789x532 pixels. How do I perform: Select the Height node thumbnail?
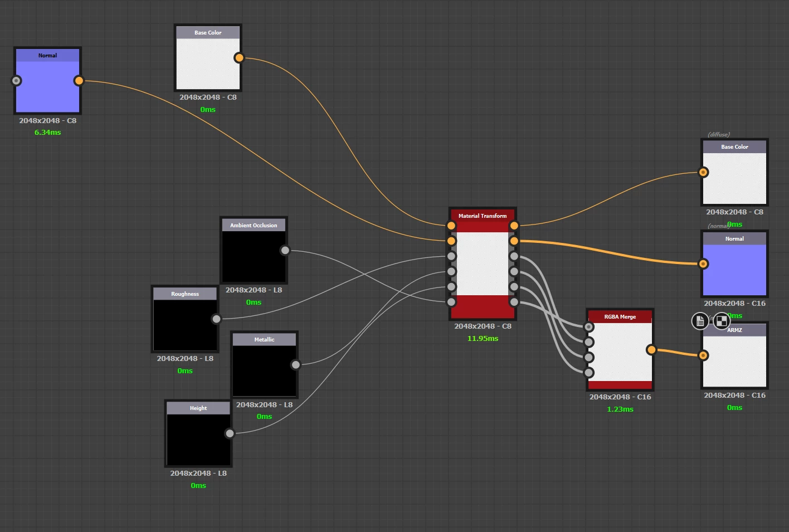tap(198, 440)
